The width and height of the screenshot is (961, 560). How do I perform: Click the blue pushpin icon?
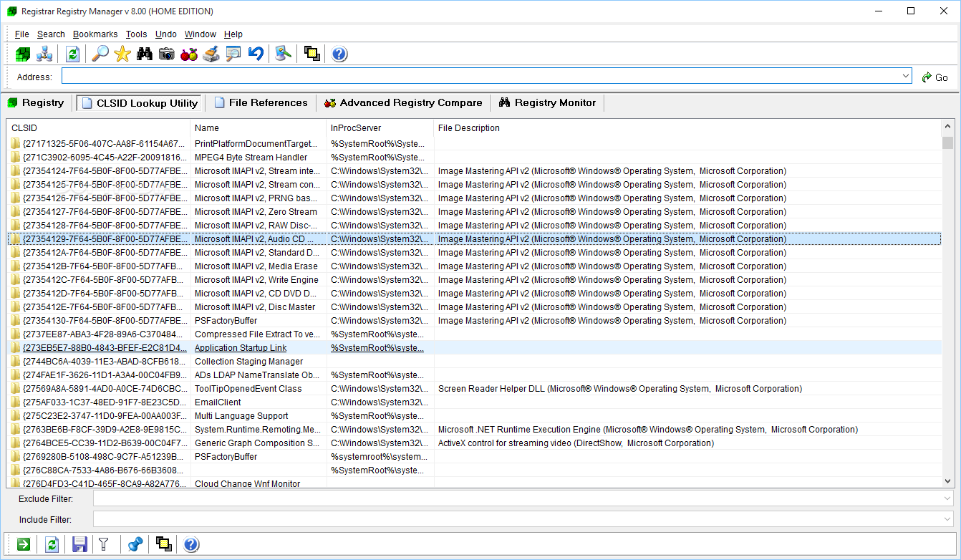point(135,545)
